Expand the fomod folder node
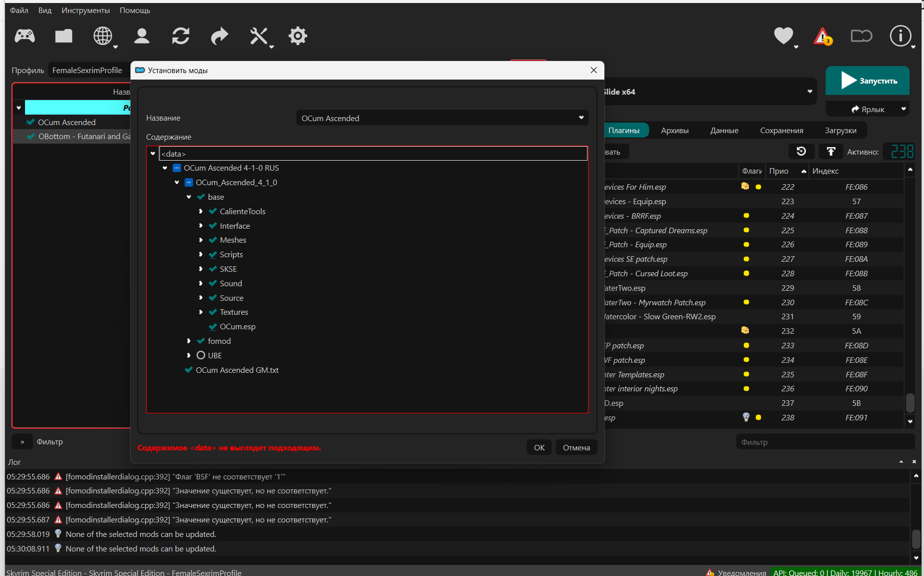The image size is (924, 576). tap(189, 341)
